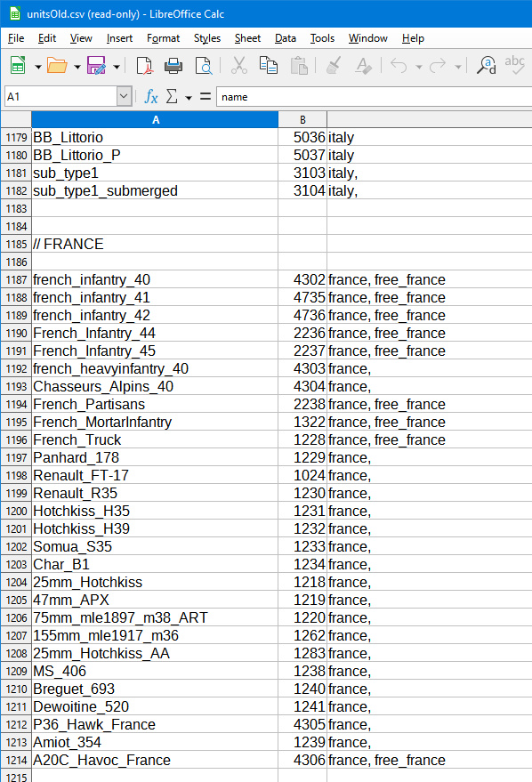
Task: Select cell French_MortarInfantry
Action: click(x=155, y=422)
